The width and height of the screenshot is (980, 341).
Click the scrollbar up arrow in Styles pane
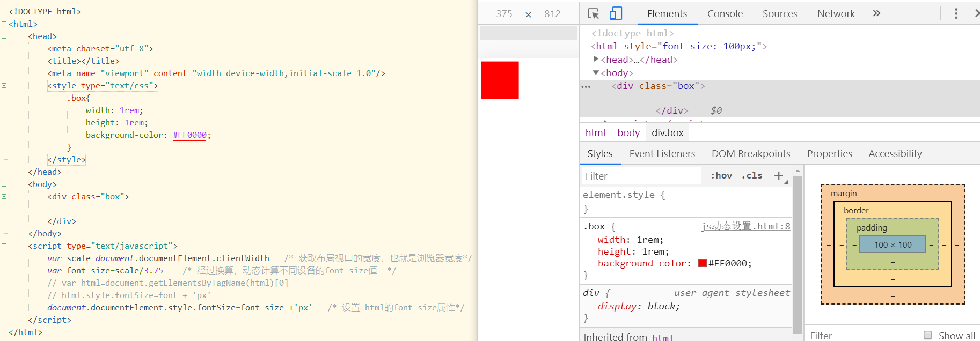click(798, 171)
